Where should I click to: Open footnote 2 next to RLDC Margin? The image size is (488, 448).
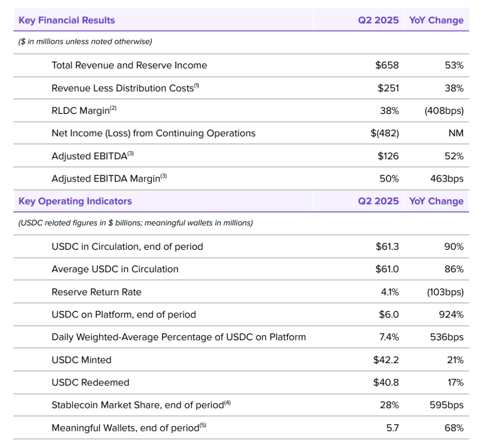(x=113, y=109)
